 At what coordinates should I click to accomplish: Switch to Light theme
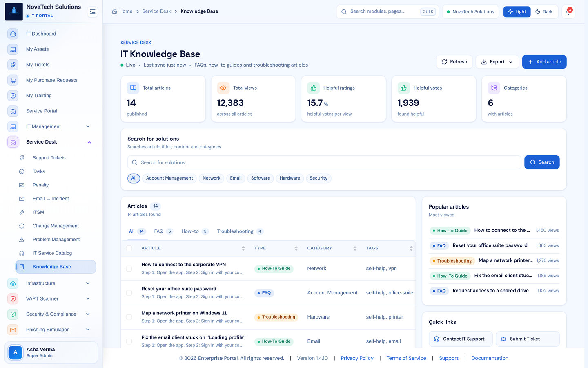point(517,12)
